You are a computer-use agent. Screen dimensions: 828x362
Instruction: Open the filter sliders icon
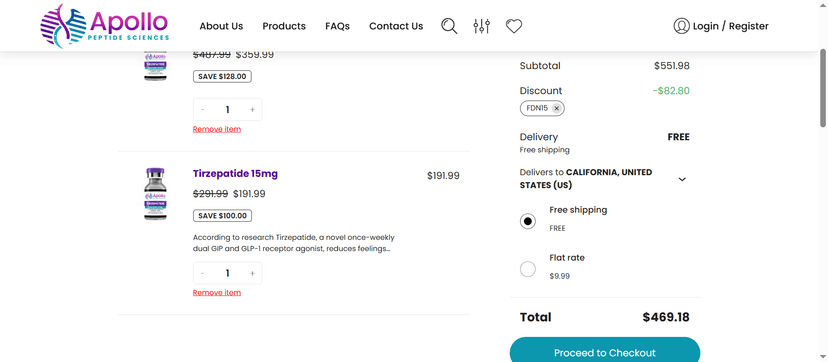482,26
